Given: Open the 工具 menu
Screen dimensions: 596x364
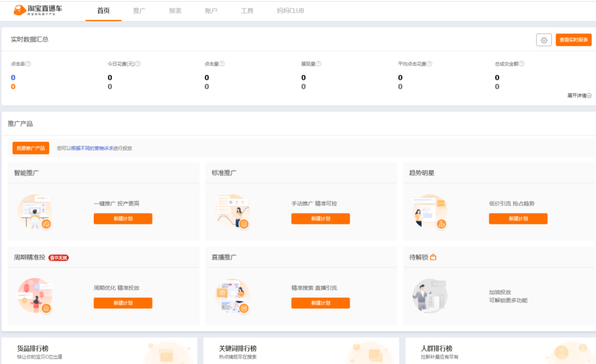Looking at the screenshot, I should point(247,10).
